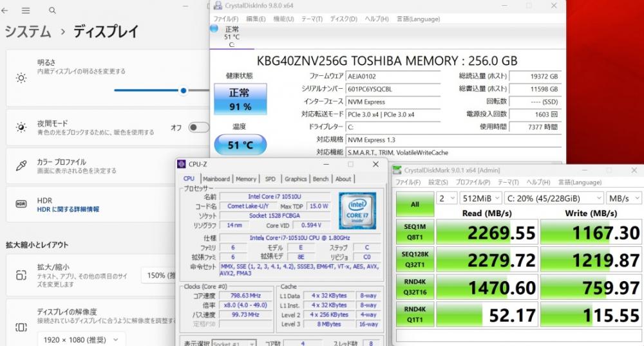Open CrystalDiskInfo ヘルプ(H) menu
The image size is (644, 346).
pos(376,19)
